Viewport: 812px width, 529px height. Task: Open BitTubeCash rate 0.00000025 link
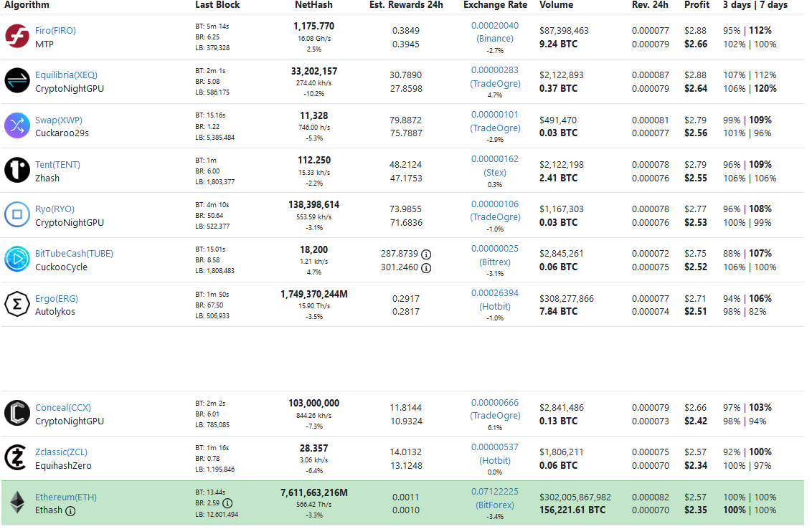[495, 249]
